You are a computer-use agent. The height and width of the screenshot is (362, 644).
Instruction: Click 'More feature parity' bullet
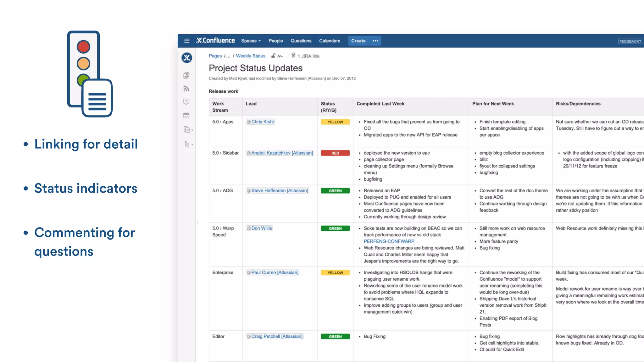[499, 241]
